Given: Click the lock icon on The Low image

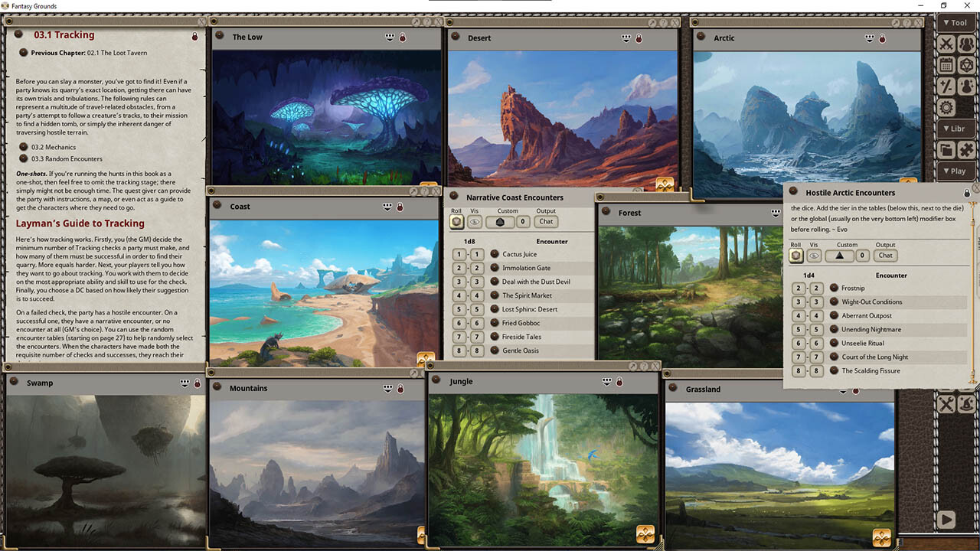Looking at the screenshot, I should (403, 37).
